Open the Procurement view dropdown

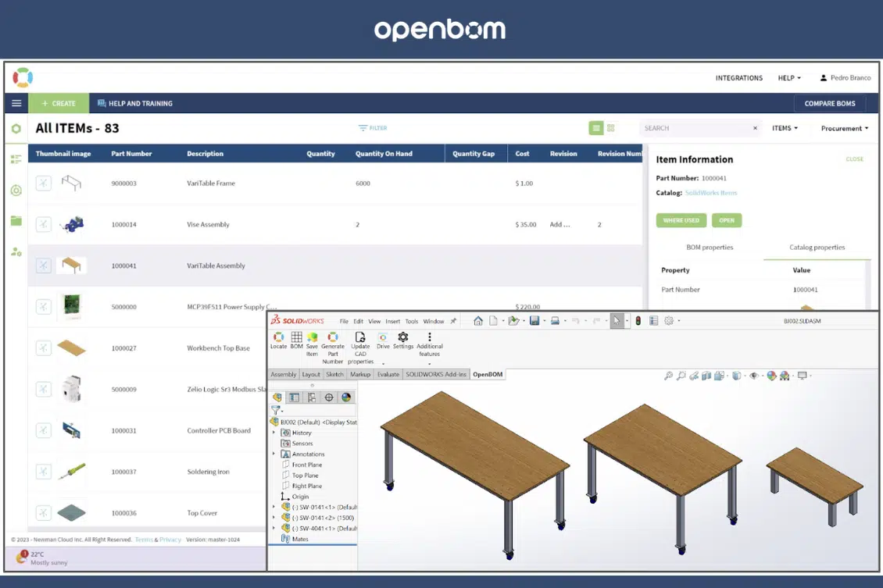pyautogui.click(x=844, y=128)
